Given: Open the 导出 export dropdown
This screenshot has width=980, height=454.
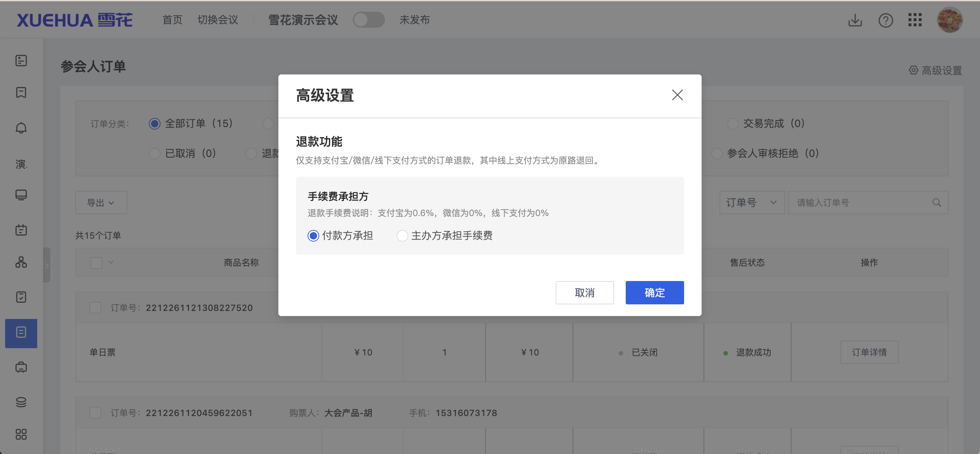Looking at the screenshot, I should coord(101,203).
